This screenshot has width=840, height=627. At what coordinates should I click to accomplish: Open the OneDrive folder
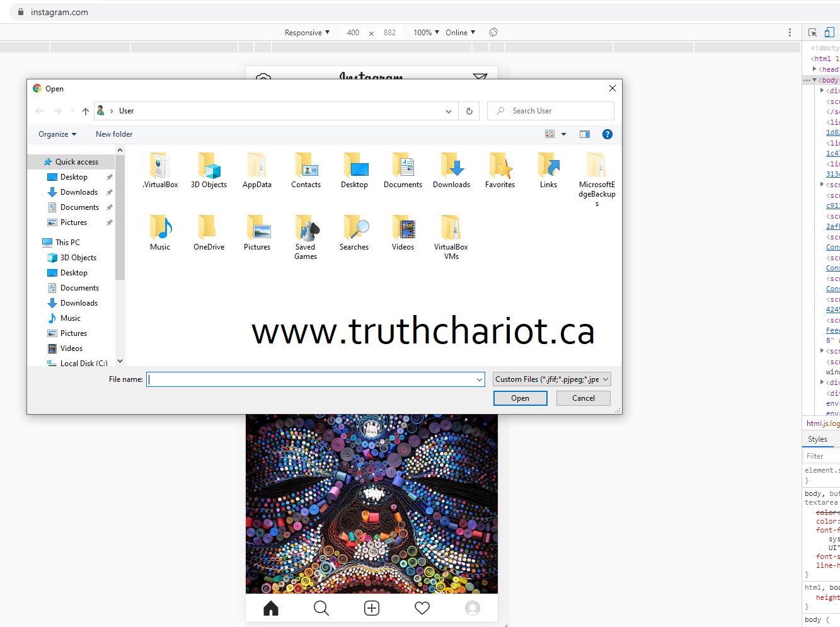point(209,233)
